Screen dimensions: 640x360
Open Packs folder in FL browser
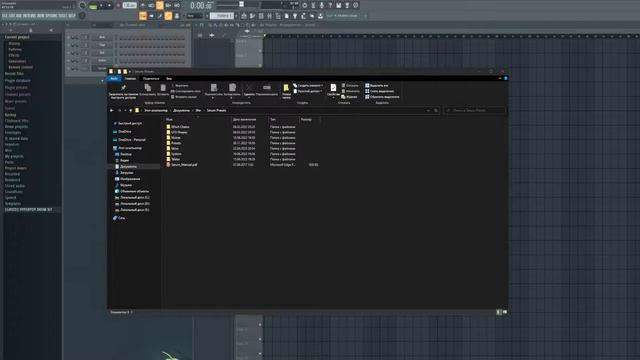pos(9,162)
